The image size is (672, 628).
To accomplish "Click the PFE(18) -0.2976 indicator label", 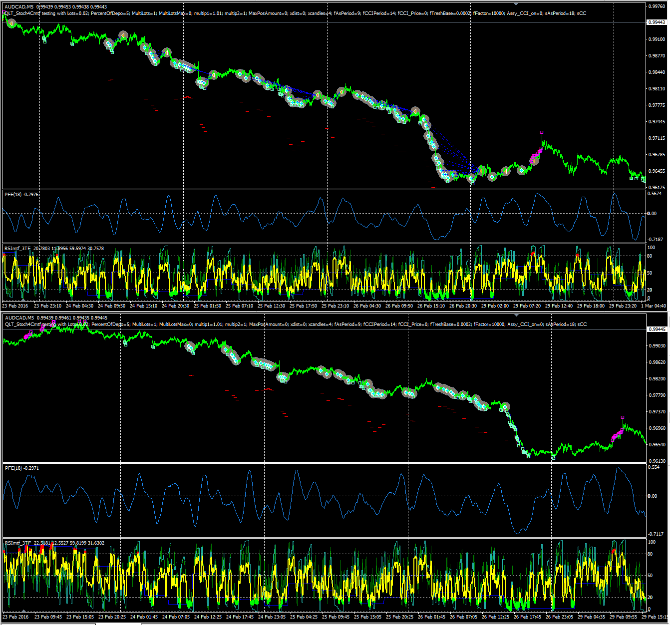I will pyautogui.click(x=21, y=195).
